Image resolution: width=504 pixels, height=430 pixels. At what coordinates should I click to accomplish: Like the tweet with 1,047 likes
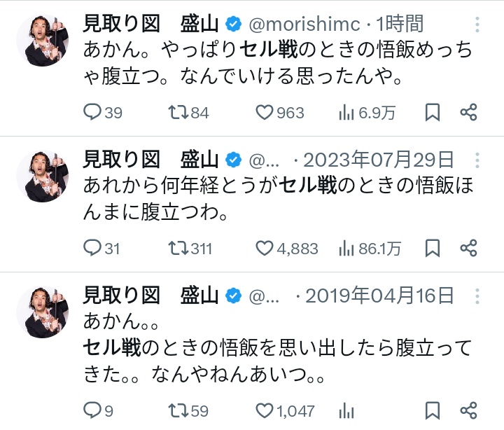265,410
